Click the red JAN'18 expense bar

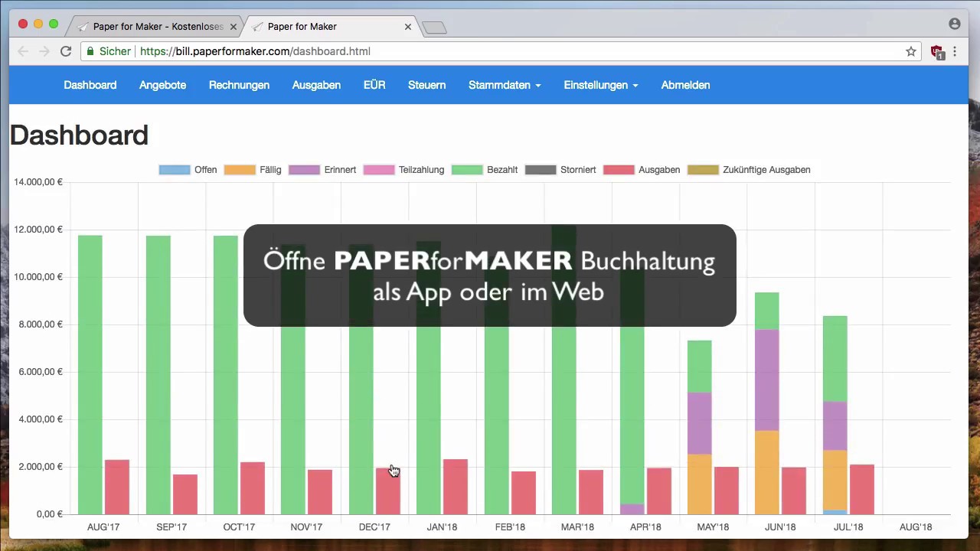456,487
